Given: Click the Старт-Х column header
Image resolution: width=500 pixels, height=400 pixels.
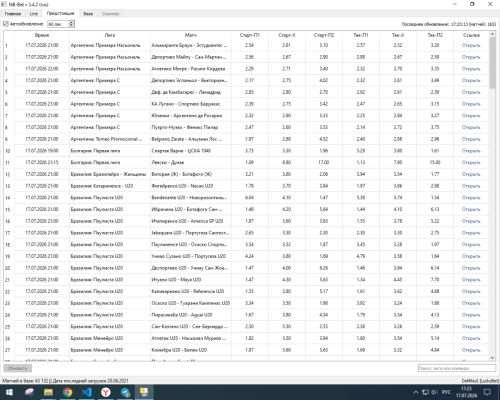Looking at the screenshot, I should (x=287, y=35).
